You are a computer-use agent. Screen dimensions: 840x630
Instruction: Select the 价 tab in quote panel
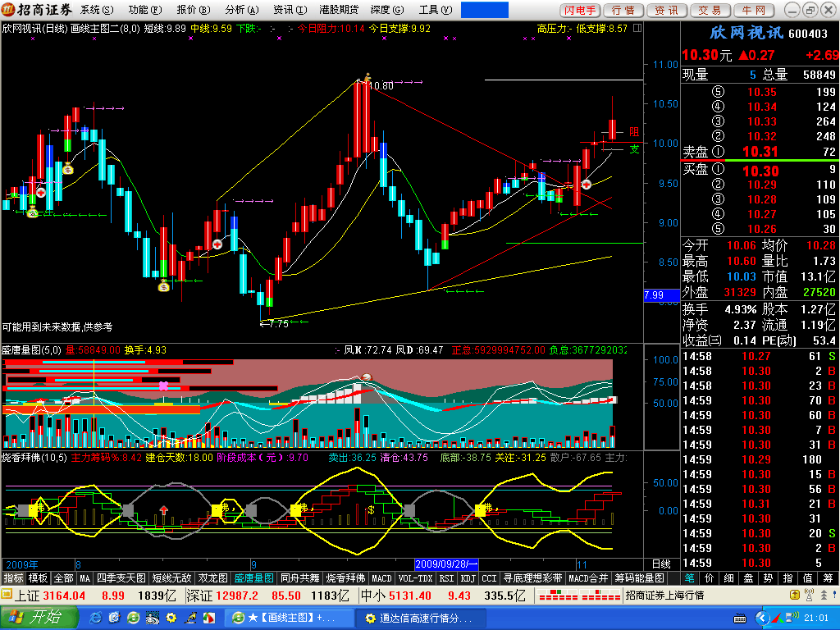coord(710,578)
